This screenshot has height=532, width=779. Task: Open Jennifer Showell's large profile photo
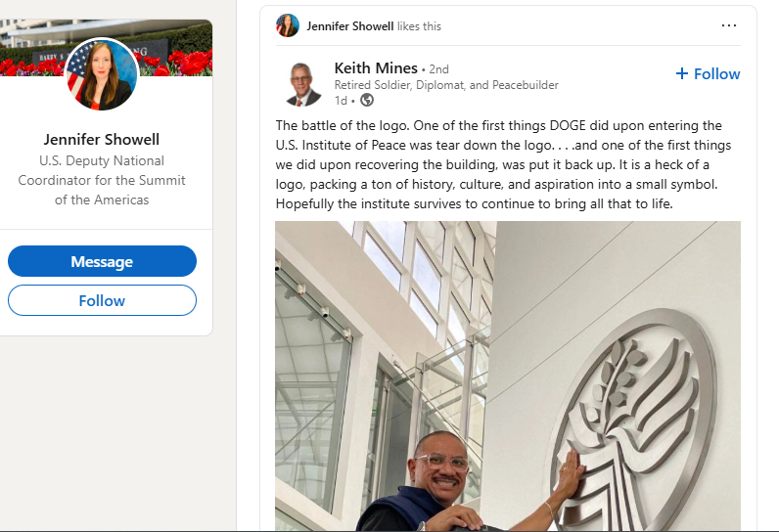(x=102, y=74)
